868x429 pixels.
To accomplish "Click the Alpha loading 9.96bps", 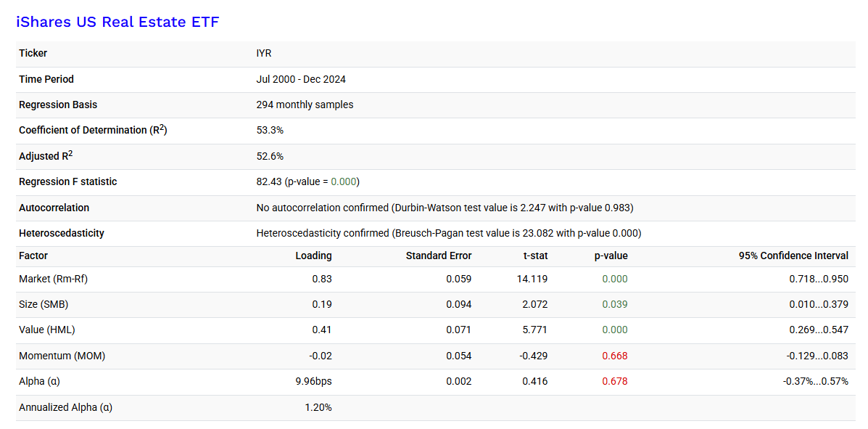I will pos(315,381).
